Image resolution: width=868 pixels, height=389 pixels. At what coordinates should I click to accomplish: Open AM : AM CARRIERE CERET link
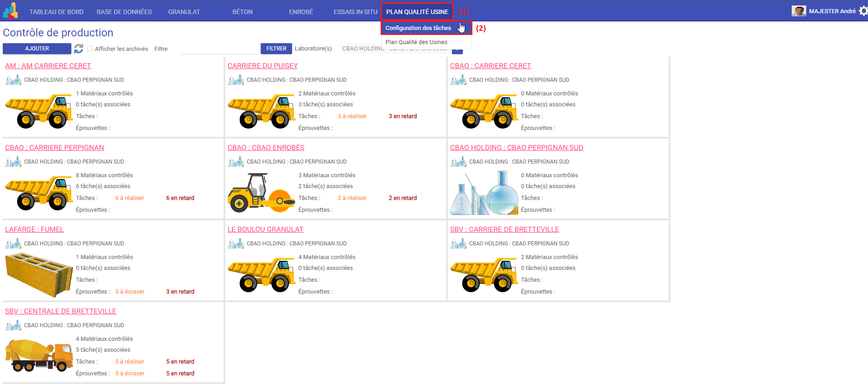point(48,66)
